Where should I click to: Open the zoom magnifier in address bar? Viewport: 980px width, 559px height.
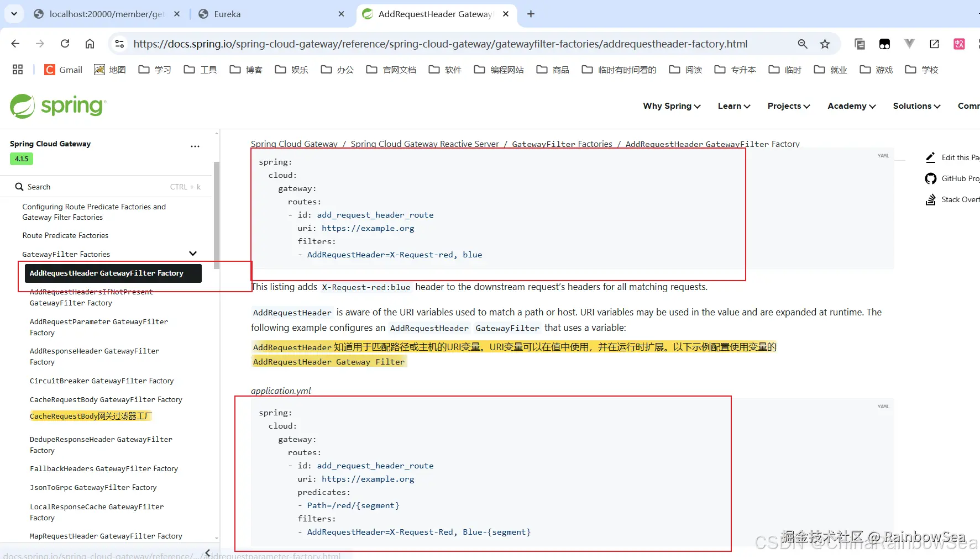click(803, 44)
